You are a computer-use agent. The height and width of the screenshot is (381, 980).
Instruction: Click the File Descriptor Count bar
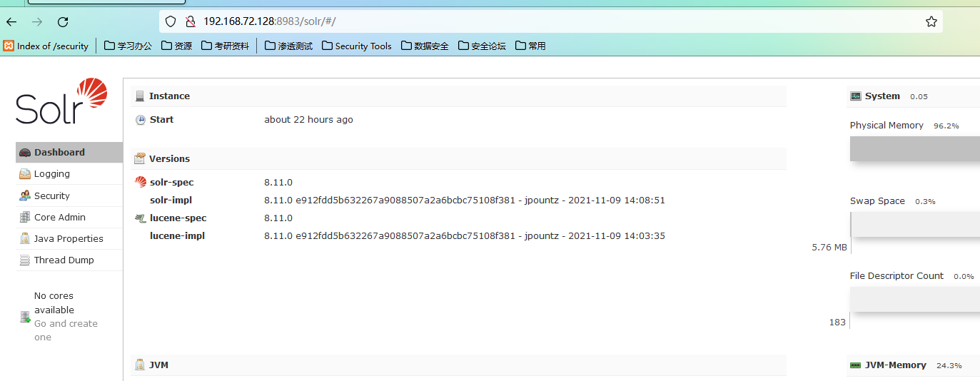tap(915, 300)
